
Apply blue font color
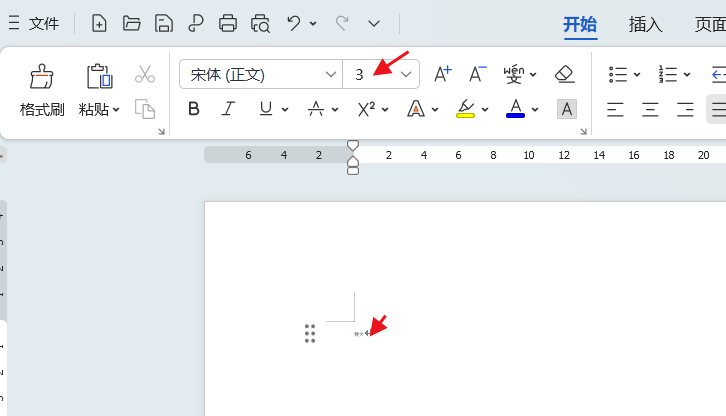(x=515, y=109)
